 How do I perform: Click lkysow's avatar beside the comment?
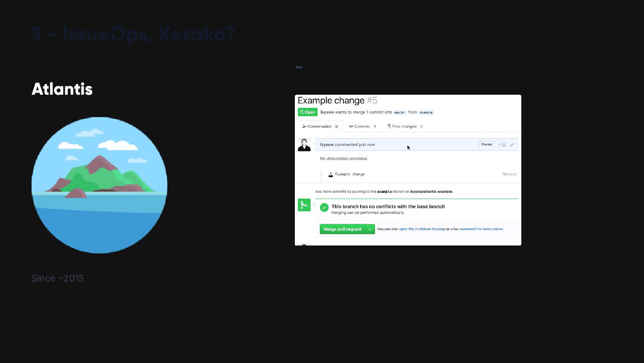click(x=304, y=145)
